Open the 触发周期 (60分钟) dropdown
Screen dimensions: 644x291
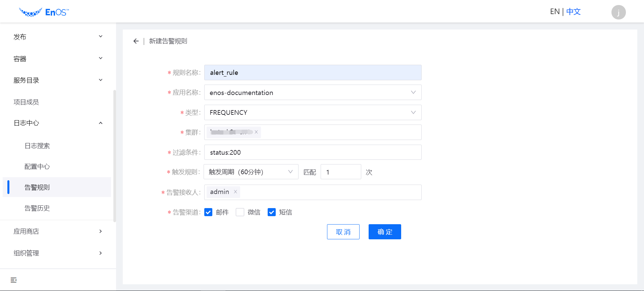(x=251, y=172)
